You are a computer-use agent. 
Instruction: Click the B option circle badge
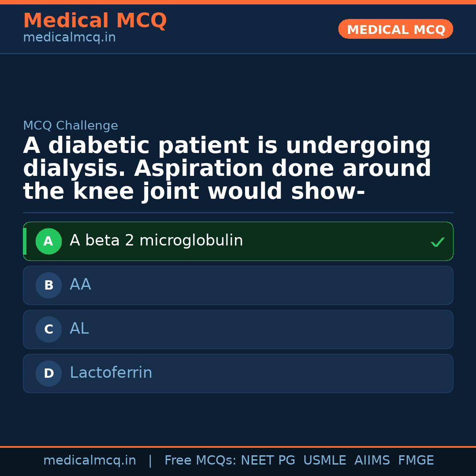click(x=48, y=285)
